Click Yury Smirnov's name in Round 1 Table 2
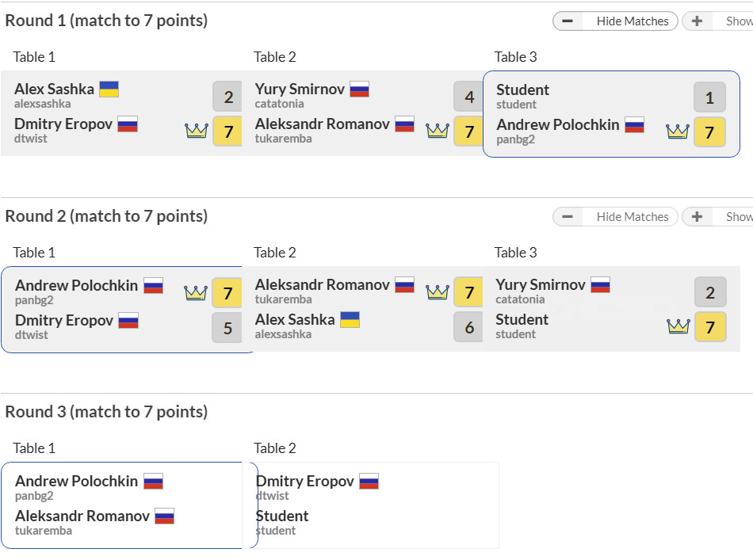This screenshot has width=753, height=560. point(300,90)
